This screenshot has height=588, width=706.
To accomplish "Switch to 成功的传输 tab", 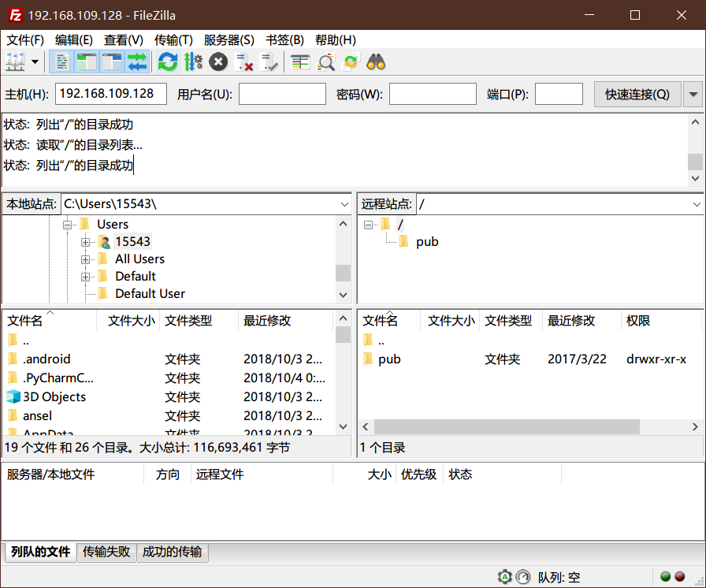I will click(172, 552).
